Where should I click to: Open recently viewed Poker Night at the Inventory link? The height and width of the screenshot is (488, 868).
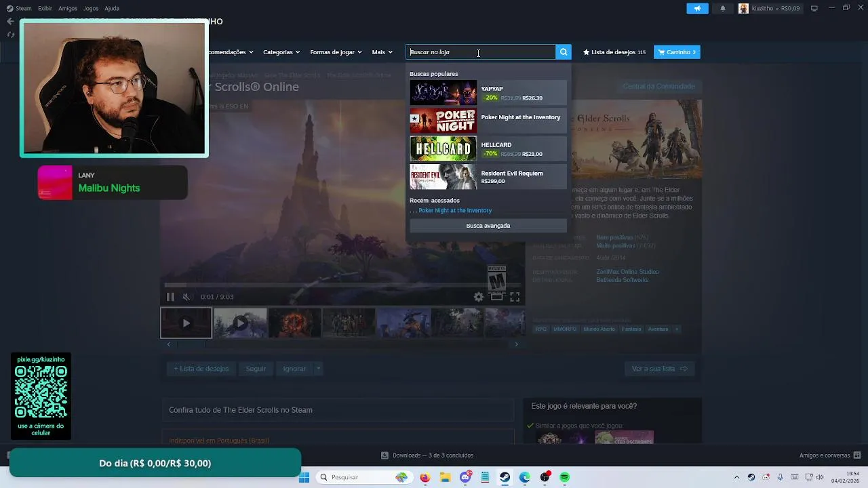pyautogui.click(x=455, y=211)
